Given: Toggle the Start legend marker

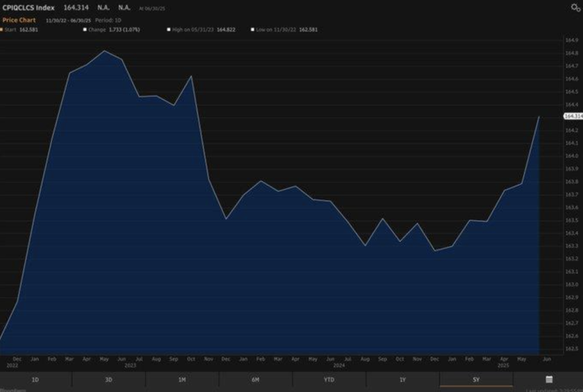Looking at the screenshot, I should [x=2, y=29].
